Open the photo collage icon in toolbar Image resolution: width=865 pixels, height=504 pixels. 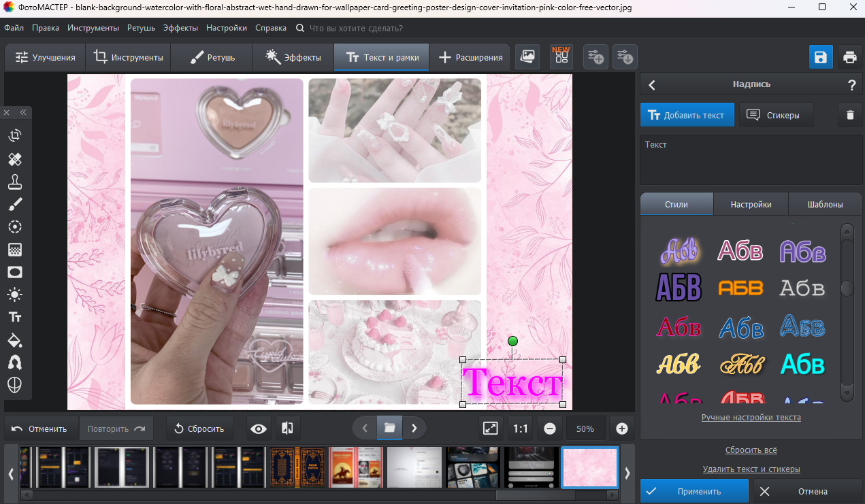(527, 57)
